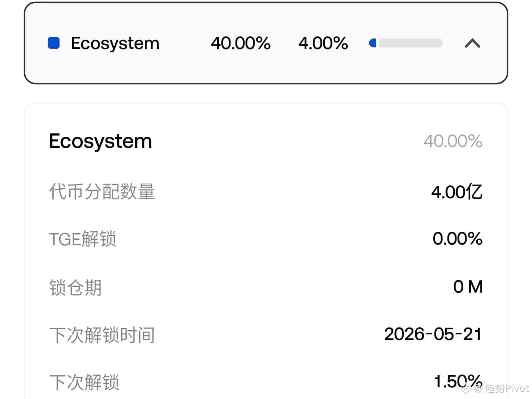Click the Ecosystem unlock progress bar

(x=406, y=43)
